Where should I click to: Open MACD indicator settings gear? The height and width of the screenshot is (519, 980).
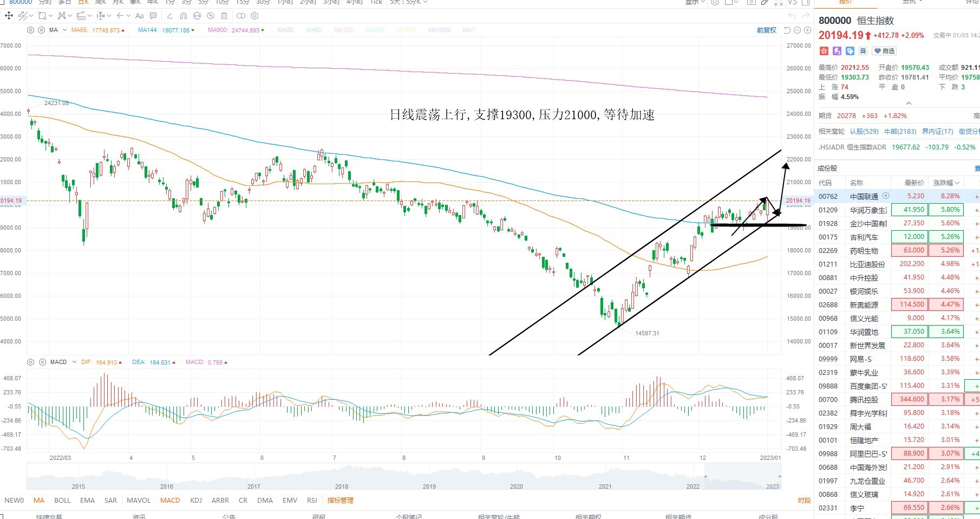pos(31,362)
